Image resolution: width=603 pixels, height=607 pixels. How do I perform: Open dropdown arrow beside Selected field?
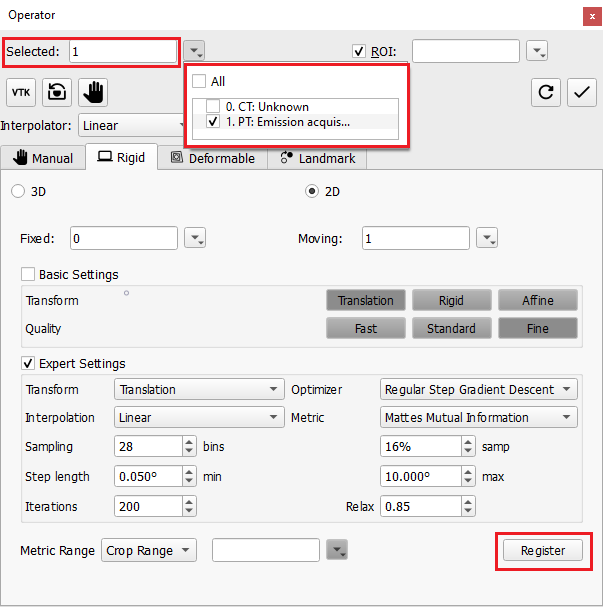click(x=195, y=51)
